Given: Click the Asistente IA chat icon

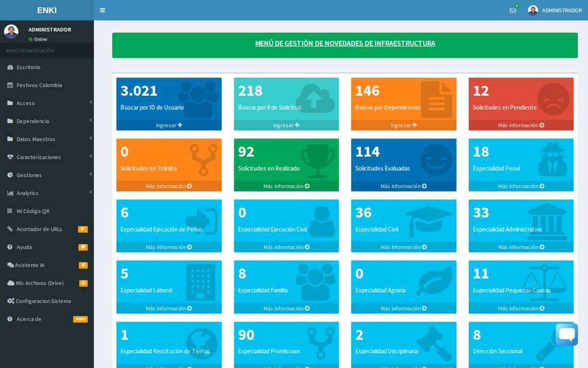Looking at the screenshot, I should tap(10, 265).
